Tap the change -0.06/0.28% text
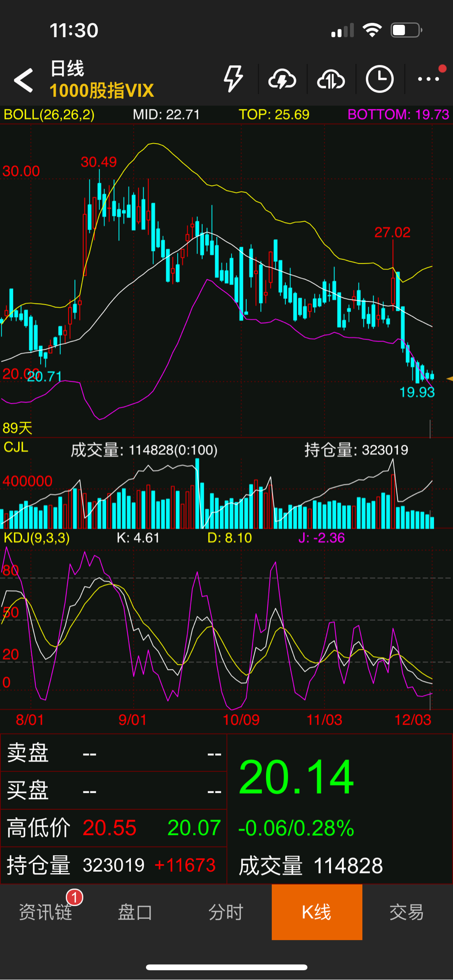453x980 pixels. click(296, 828)
